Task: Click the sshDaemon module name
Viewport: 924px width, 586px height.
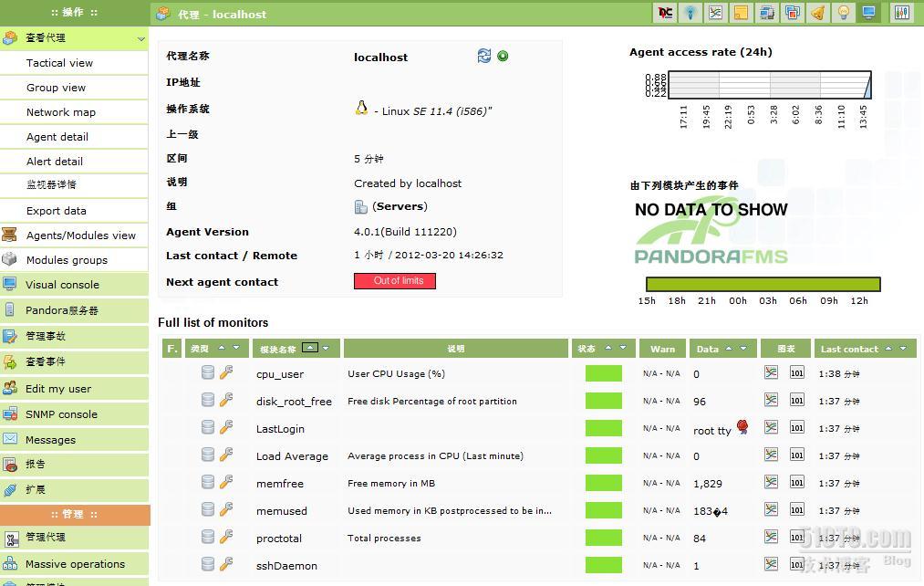Action: pos(286,565)
